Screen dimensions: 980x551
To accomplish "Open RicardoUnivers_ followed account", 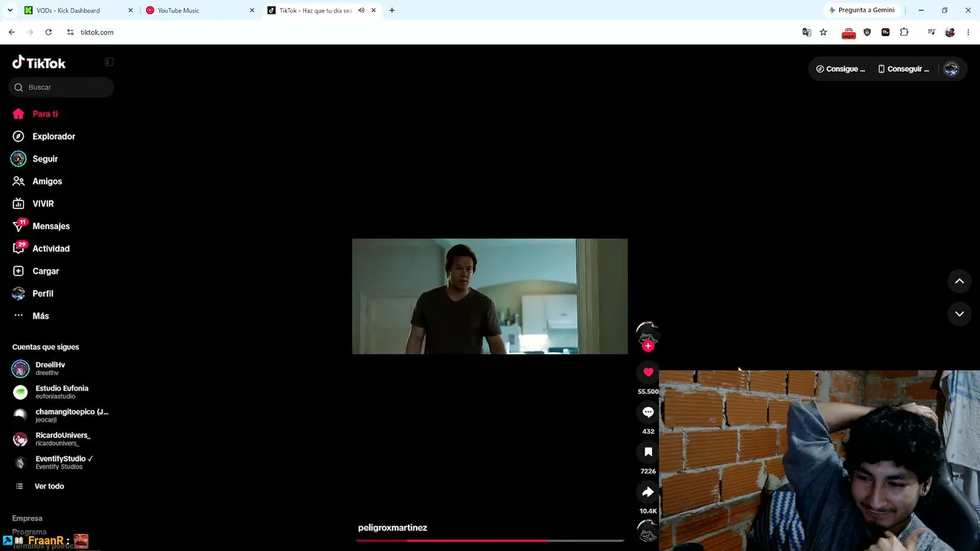I will point(51,439).
